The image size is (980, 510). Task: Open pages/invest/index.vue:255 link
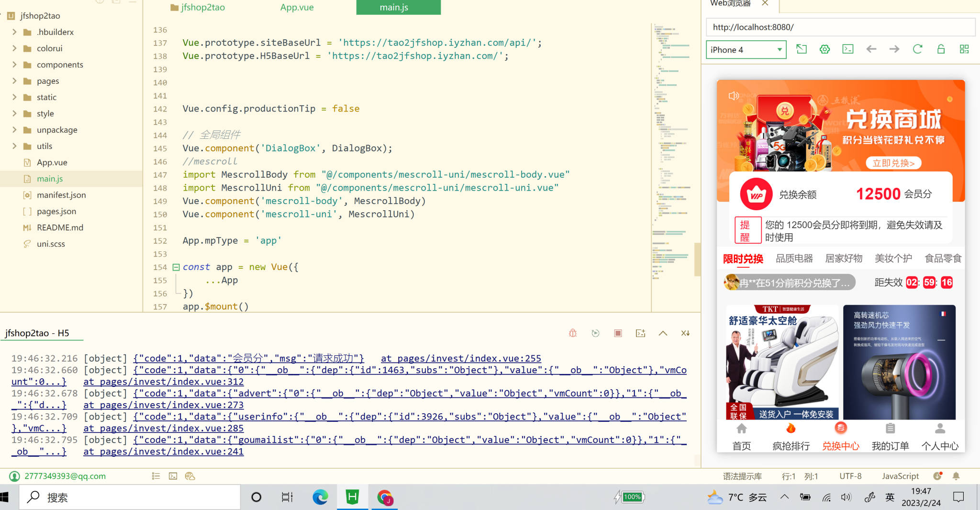461,358
